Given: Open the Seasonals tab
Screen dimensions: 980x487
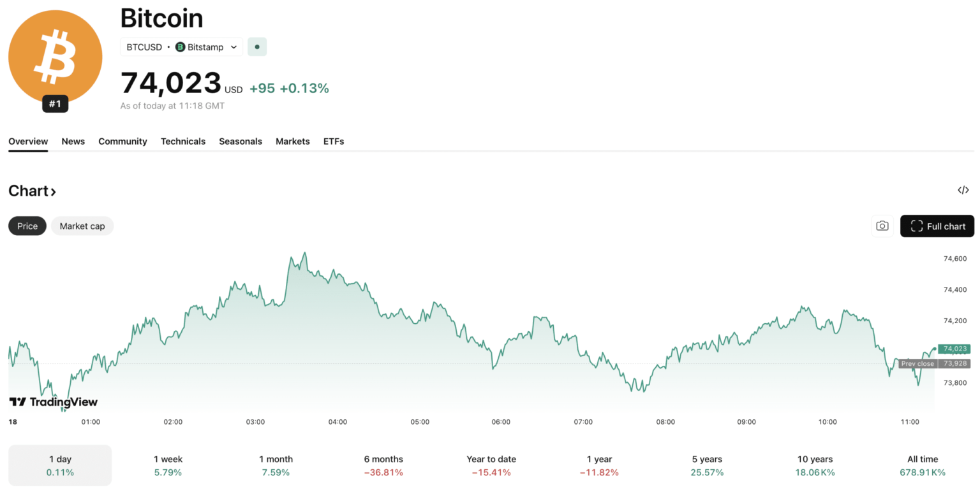Looking at the screenshot, I should (241, 141).
